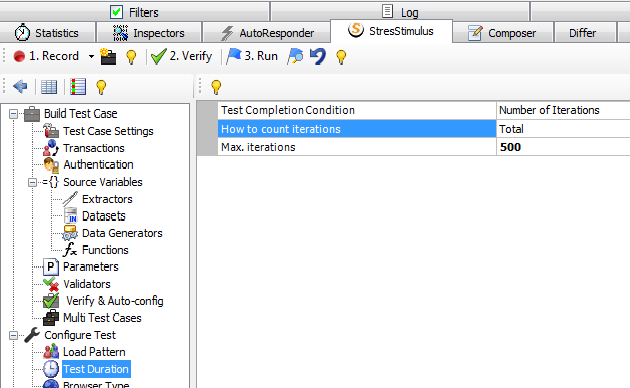Click the Functions fx icon
Image resolution: width=630 pixels, height=388 pixels.
pos(70,250)
